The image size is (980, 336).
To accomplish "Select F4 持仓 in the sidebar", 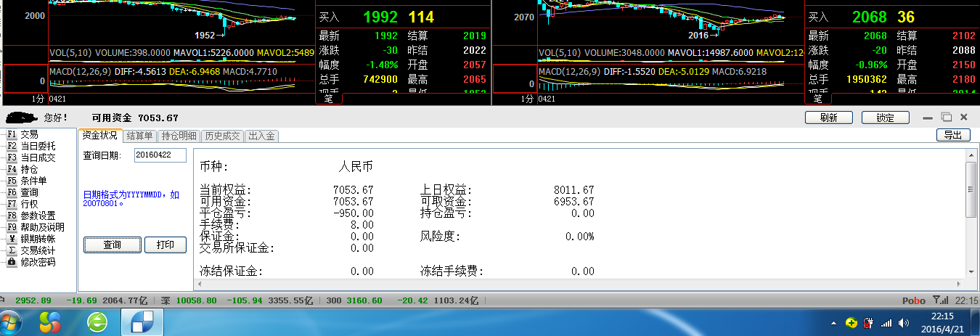I will 29,169.
